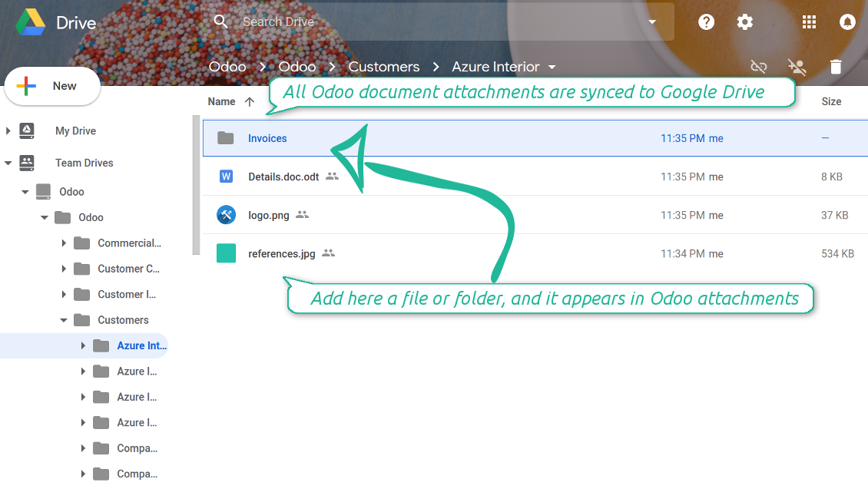Click the 37 KB size value
This screenshot has width=868, height=492.
tap(835, 215)
